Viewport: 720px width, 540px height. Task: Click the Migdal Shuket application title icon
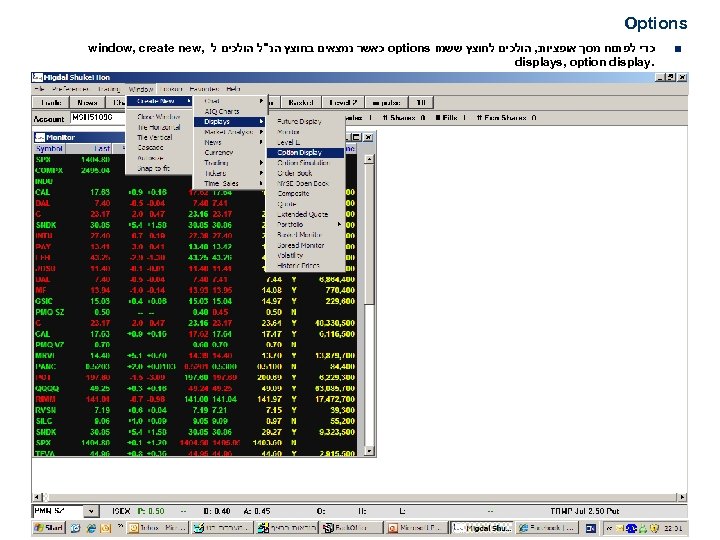37,77
